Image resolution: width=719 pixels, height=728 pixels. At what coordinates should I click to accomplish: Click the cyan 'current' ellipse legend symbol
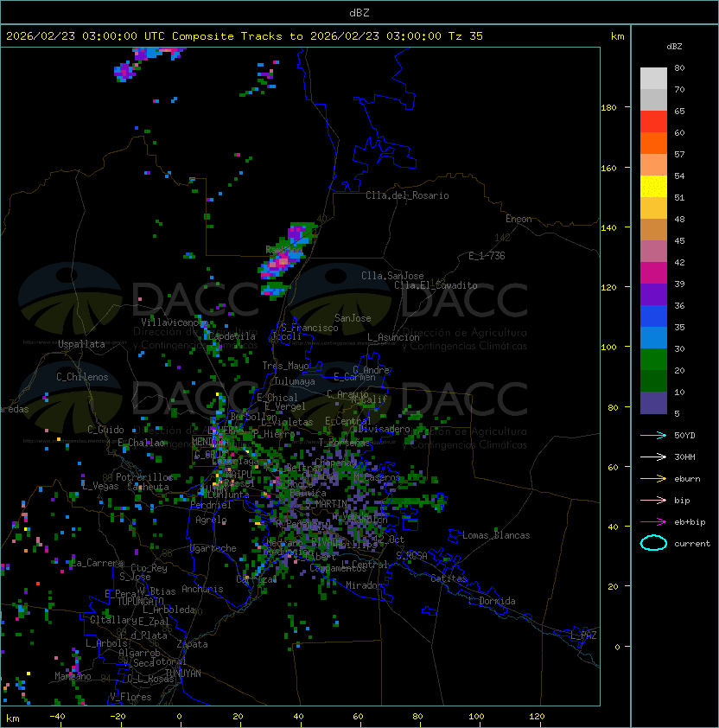pyautogui.click(x=653, y=543)
